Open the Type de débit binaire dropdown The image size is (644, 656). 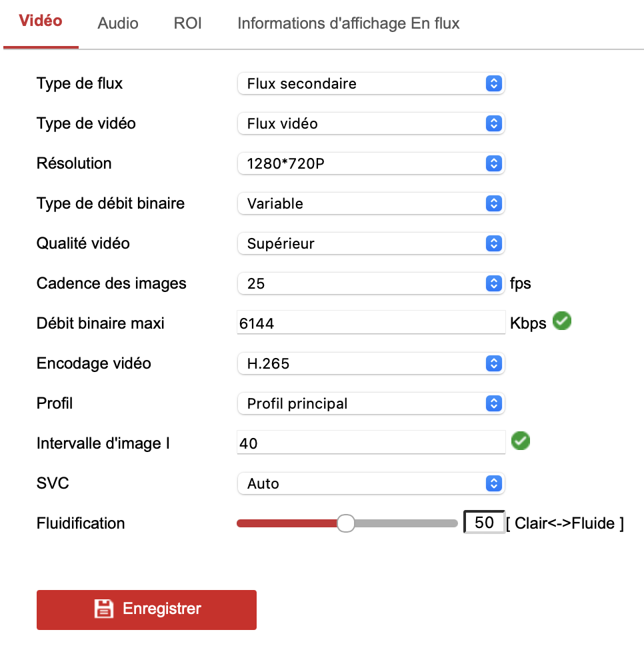pos(371,203)
